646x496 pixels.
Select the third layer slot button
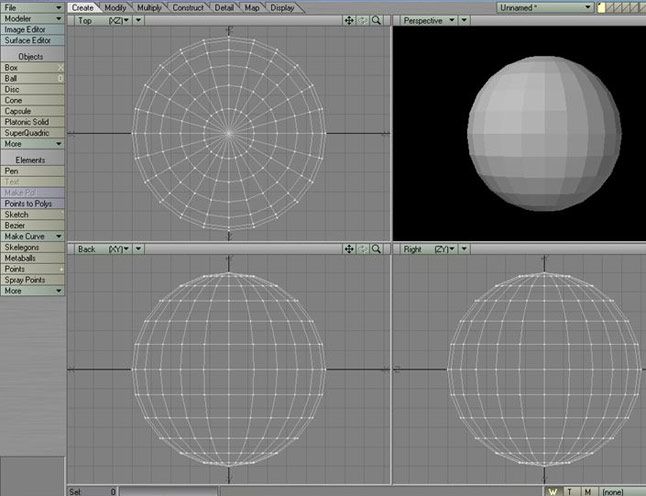click(x=618, y=7)
